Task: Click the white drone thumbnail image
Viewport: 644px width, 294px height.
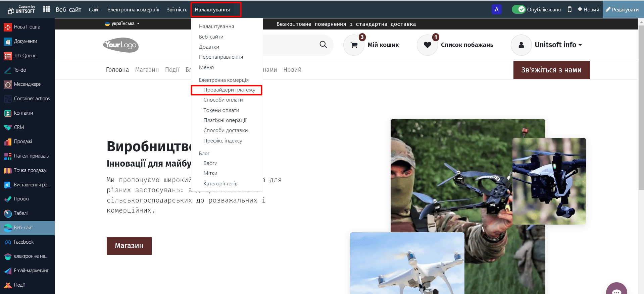Action: [407, 263]
